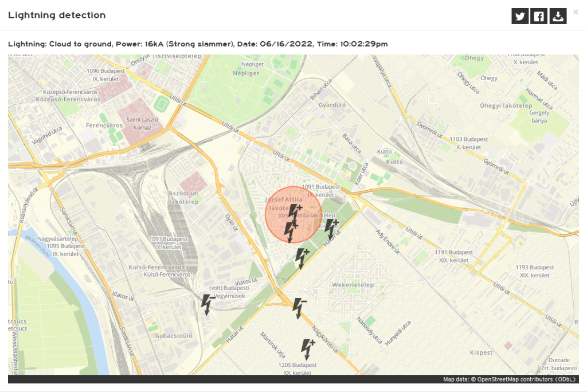Click the Wekerletelep label on the map
Image resolution: width=587 pixels, height=392 pixels.
click(x=353, y=285)
